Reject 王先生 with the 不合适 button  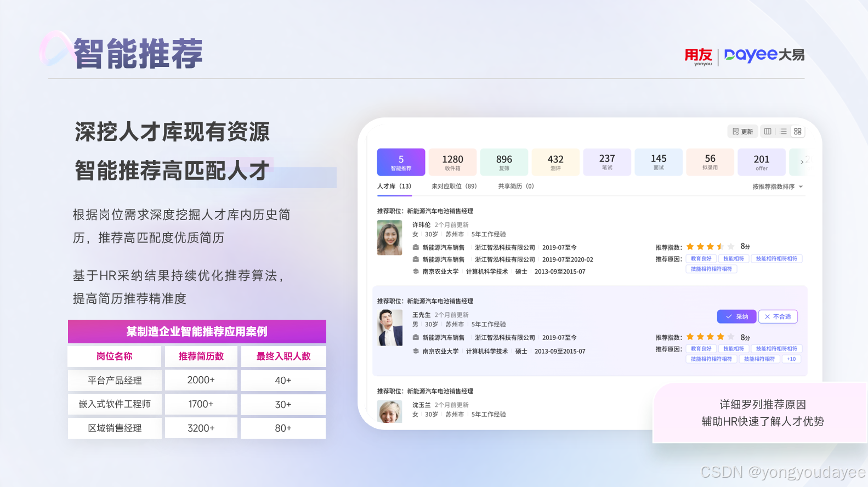pos(778,316)
